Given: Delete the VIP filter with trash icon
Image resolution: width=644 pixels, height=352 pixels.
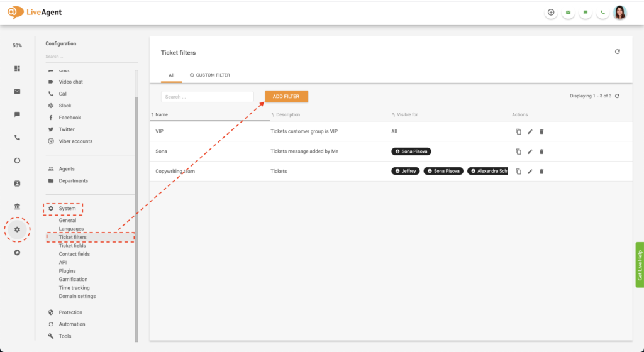Looking at the screenshot, I should point(541,131).
